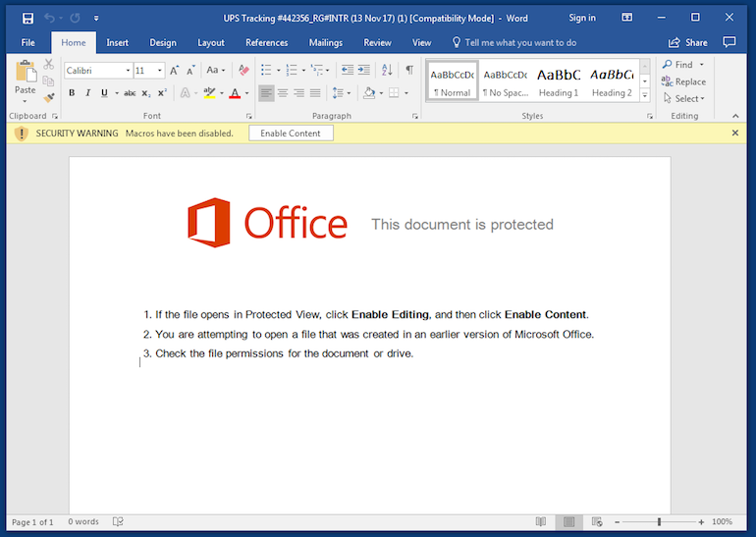Image resolution: width=756 pixels, height=537 pixels.
Task: Click Justify alignment icon
Action: coord(315,93)
